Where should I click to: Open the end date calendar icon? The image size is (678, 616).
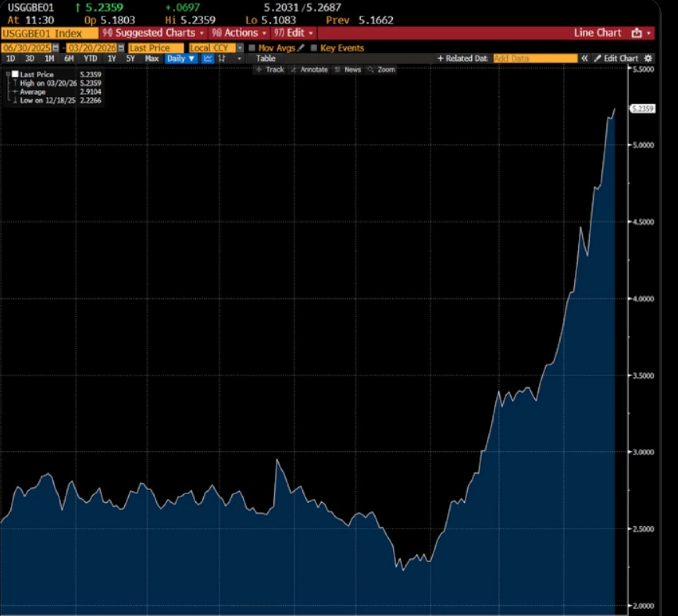[121, 48]
